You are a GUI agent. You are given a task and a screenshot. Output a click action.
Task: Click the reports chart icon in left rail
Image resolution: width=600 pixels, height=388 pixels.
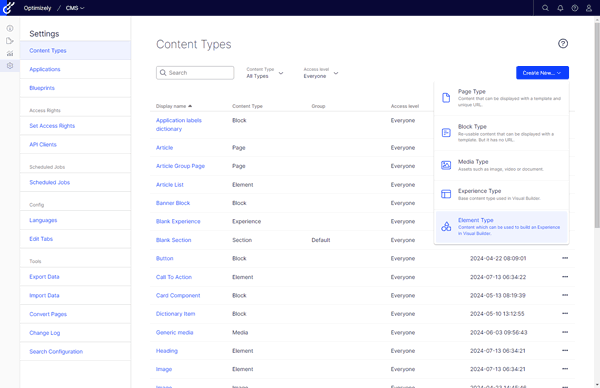[10, 53]
